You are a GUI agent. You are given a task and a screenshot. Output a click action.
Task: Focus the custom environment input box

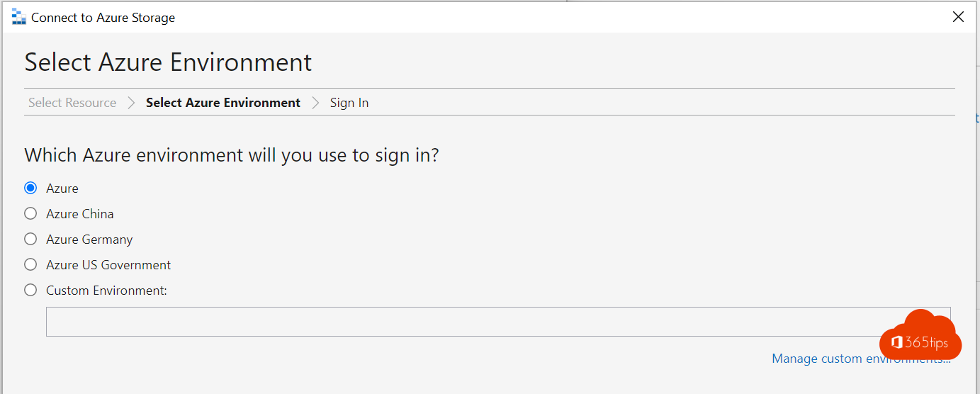[461, 322]
